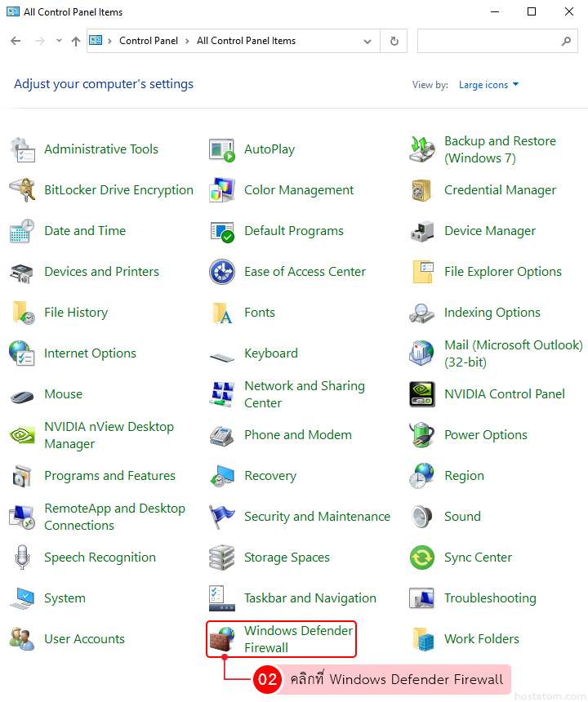
Task: Click the Refresh button beside address bar
Action: (x=394, y=41)
